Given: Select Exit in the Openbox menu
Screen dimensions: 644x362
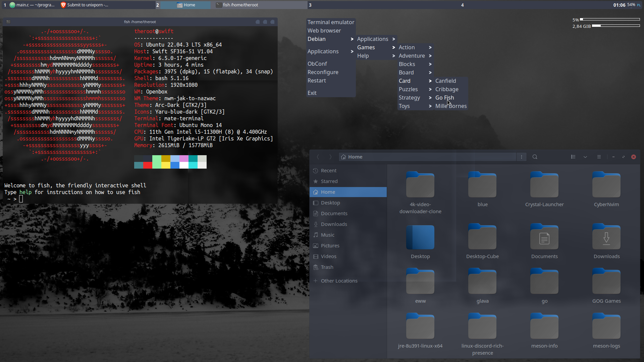Looking at the screenshot, I should [331, 93].
